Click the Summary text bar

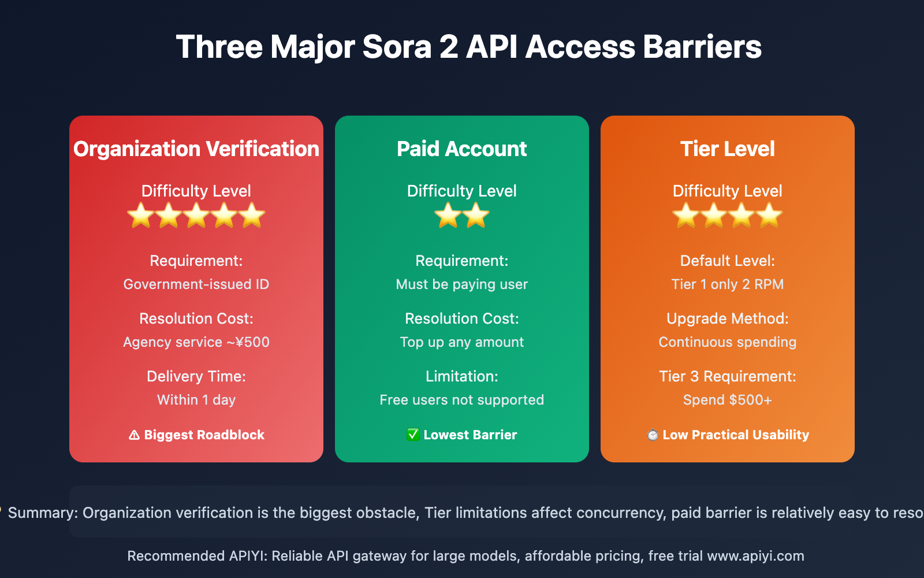(462, 513)
